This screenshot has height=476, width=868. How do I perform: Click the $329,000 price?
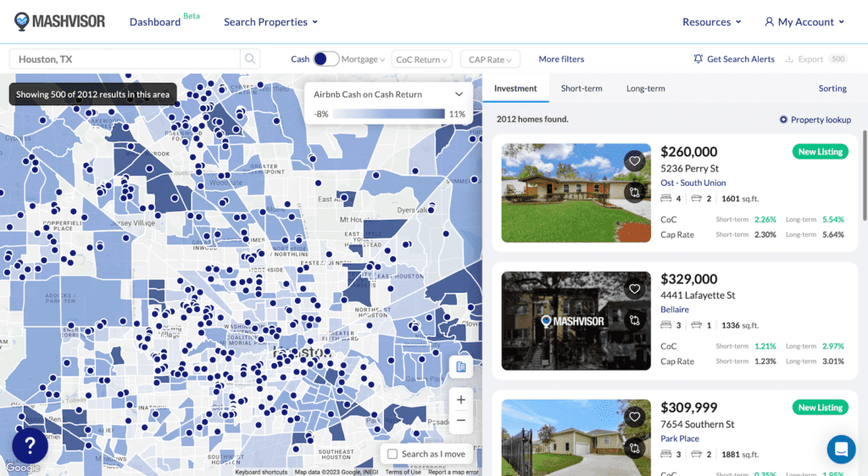[x=688, y=279]
